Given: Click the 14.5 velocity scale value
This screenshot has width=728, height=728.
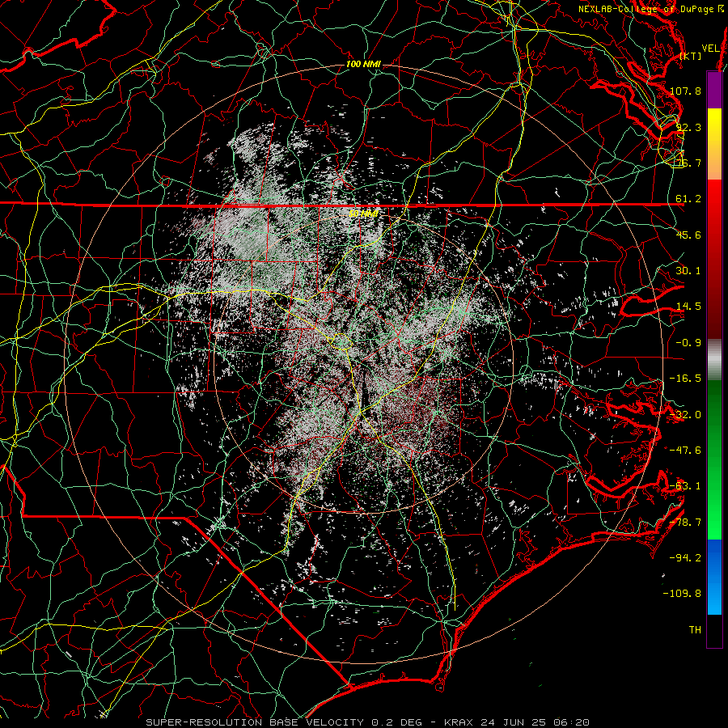Looking at the screenshot, I should 688,307.
